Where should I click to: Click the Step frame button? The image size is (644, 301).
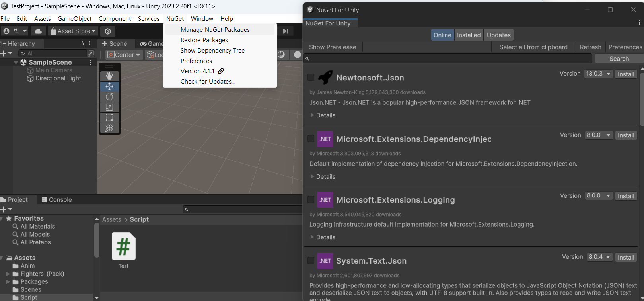tap(286, 31)
